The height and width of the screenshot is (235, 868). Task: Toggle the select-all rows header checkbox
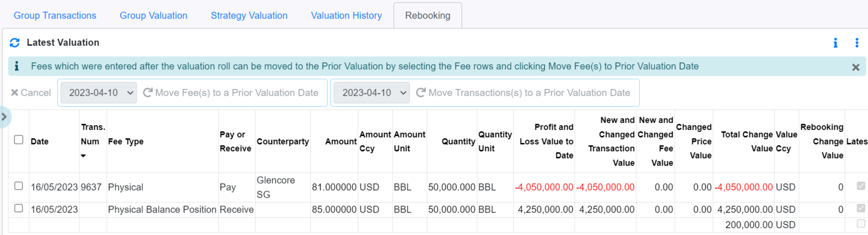coord(19,140)
